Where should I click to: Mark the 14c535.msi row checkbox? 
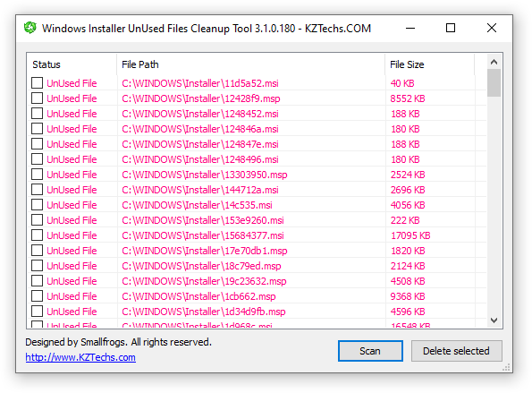(37, 205)
